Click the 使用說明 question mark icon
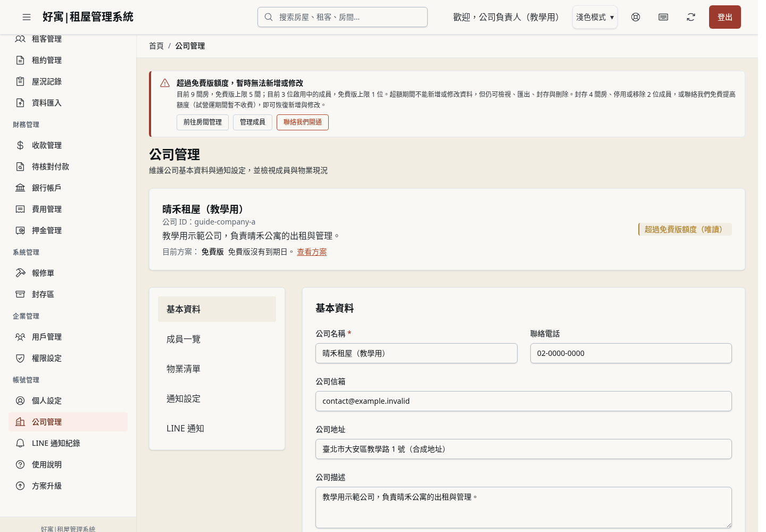Screen dimensions: 766x532 [x=20, y=464]
